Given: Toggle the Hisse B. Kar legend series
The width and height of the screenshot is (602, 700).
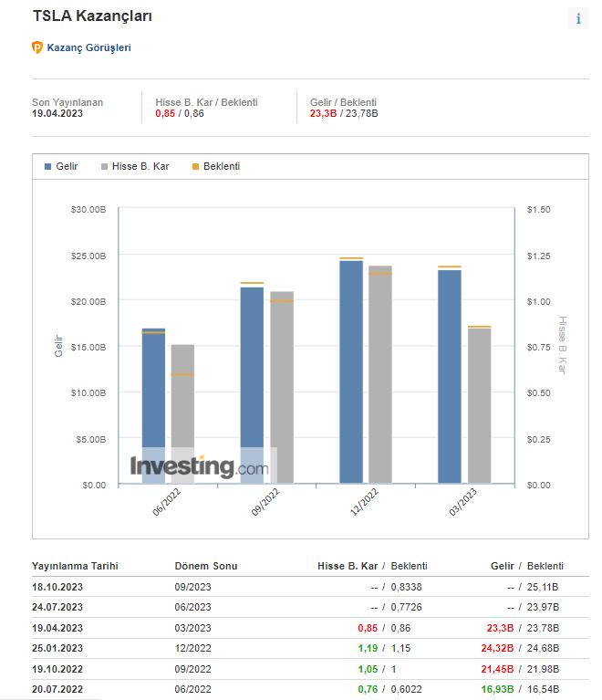Looking at the screenshot, I should click(x=135, y=166).
